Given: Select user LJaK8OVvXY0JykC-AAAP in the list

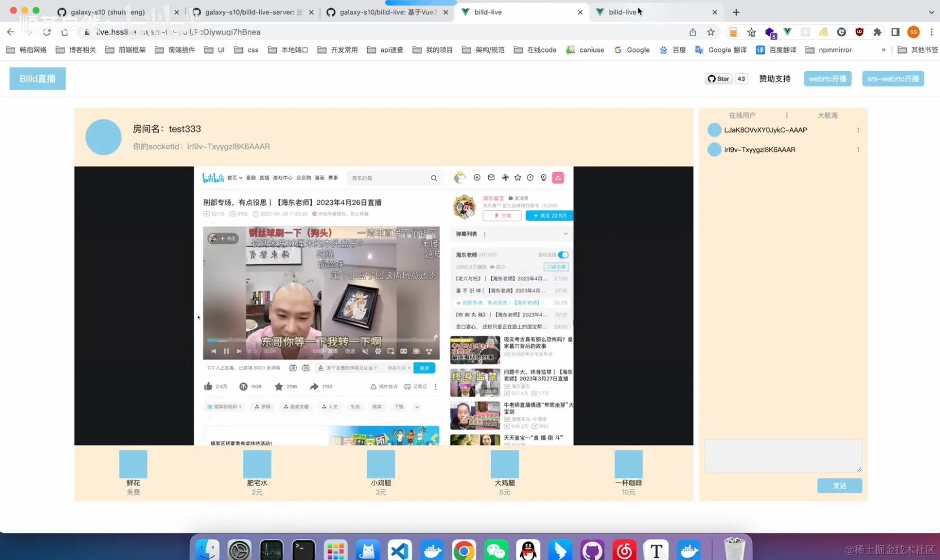Looking at the screenshot, I should [783, 130].
